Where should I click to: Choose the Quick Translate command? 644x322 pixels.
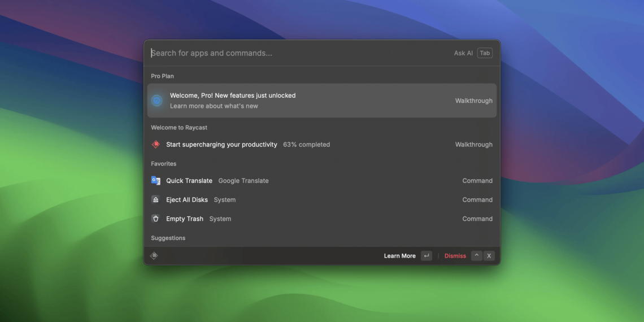pyautogui.click(x=189, y=181)
